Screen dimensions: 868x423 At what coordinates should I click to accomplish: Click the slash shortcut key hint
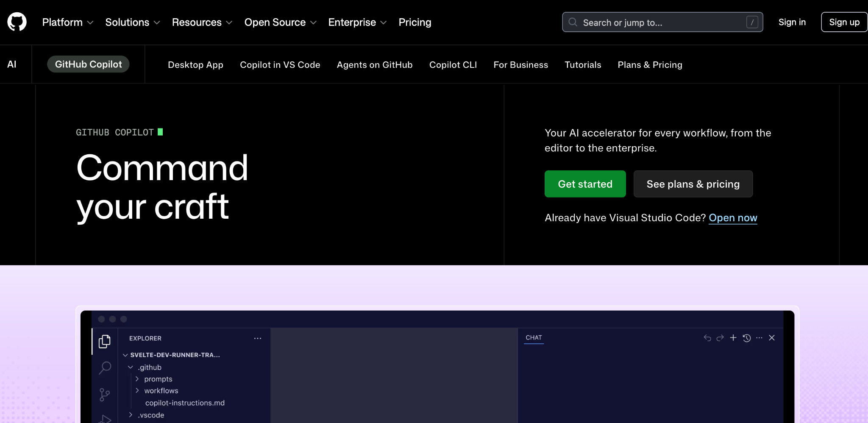coord(752,22)
